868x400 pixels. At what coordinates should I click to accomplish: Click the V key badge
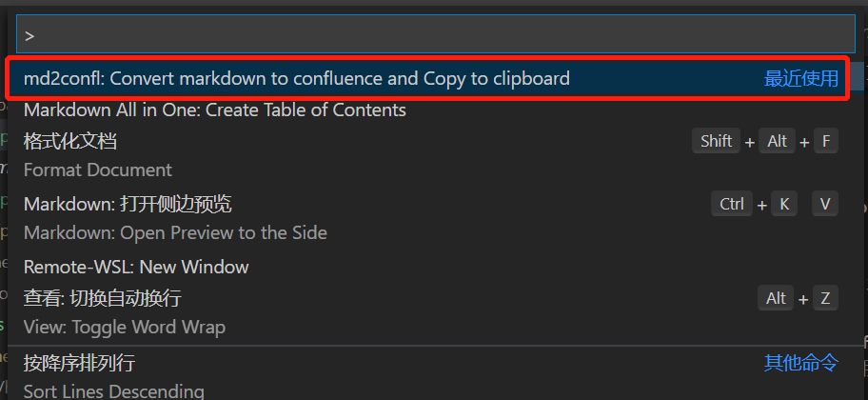click(x=825, y=204)
